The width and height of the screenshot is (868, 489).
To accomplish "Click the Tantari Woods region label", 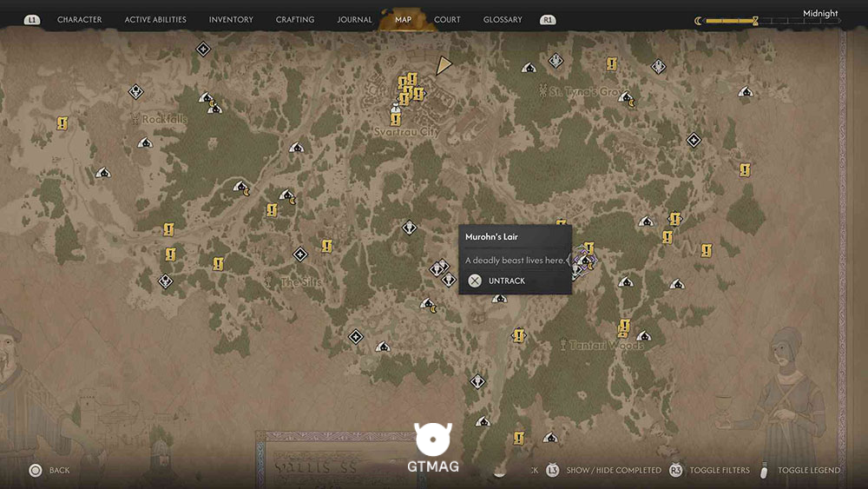I will point(606,346).
